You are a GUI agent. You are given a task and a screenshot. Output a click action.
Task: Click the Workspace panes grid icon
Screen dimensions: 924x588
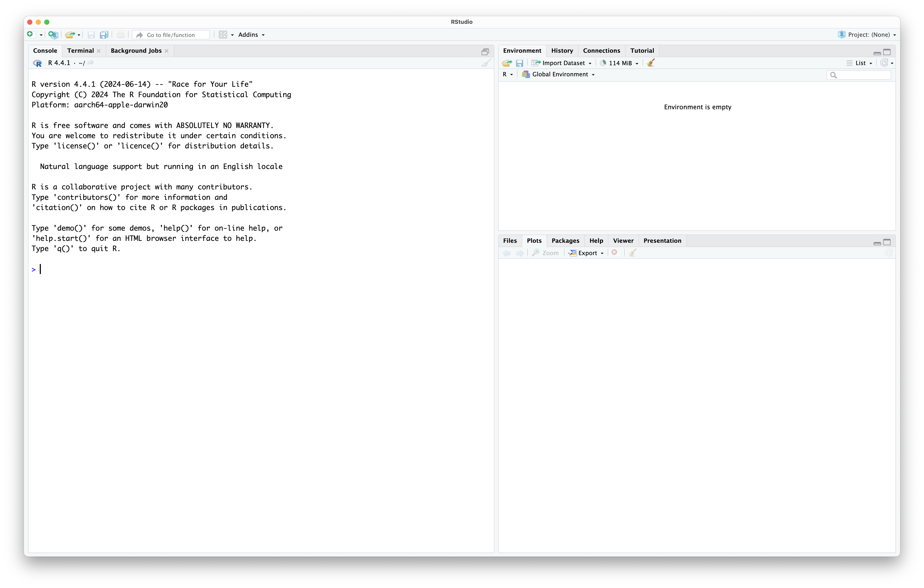223,35
